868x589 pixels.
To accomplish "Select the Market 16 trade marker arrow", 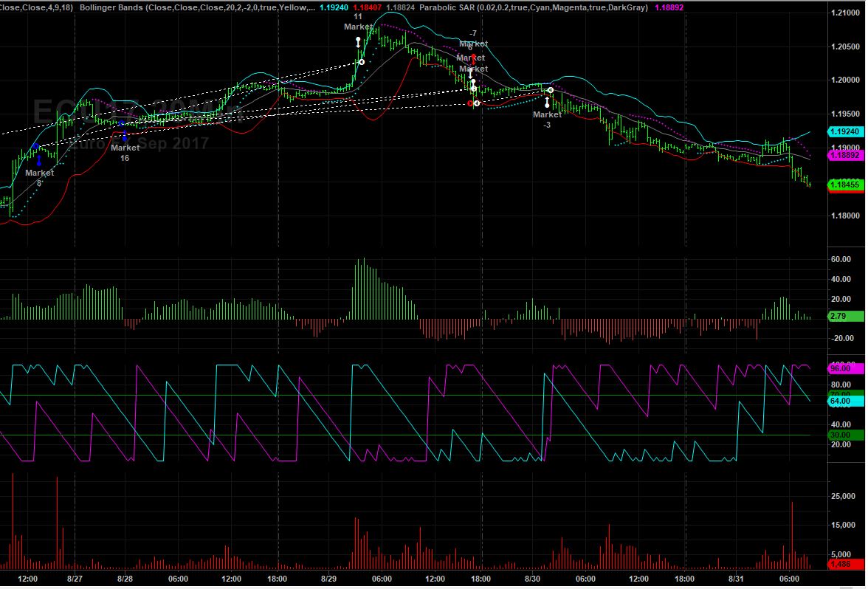I will (x=125, y=134).
